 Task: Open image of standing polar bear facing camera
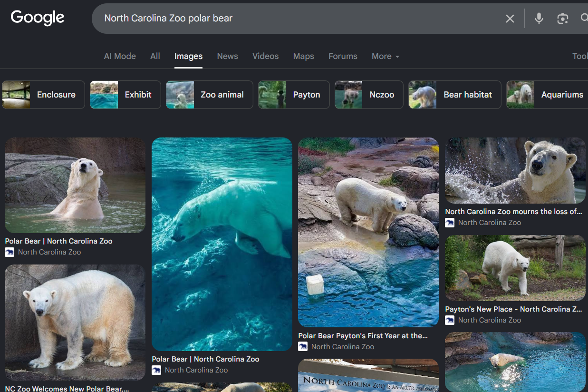[75, 323]
